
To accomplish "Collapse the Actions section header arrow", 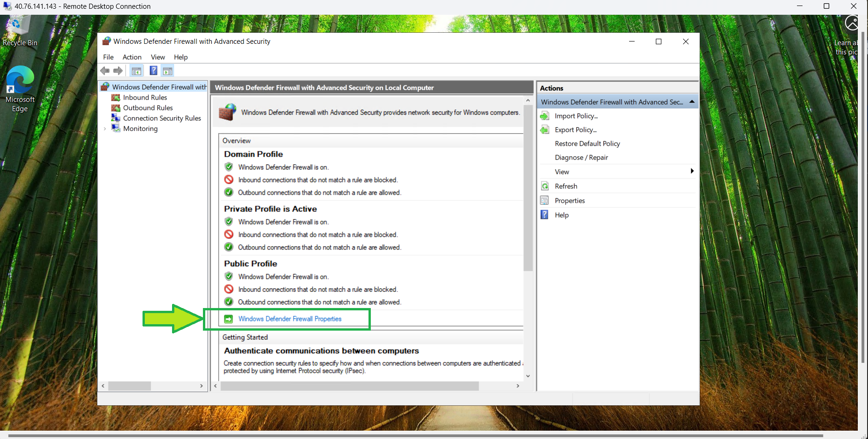I will pyautogui.click(x=692, y=101).
